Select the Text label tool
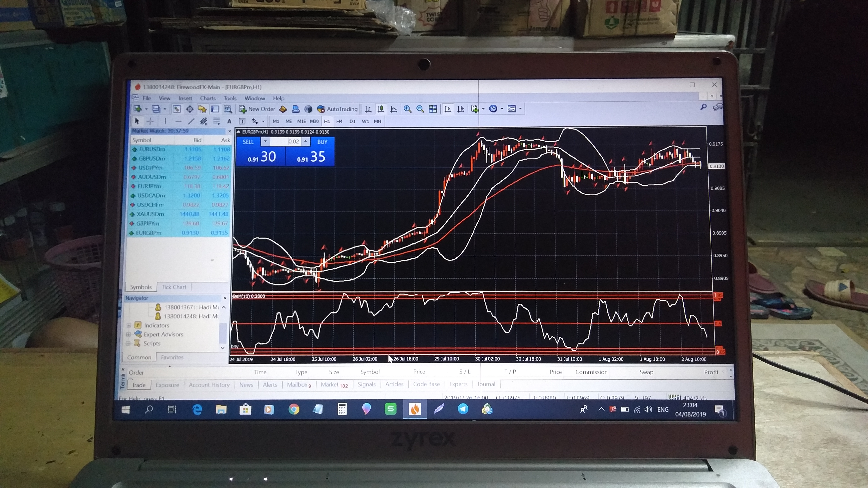 click(x=242, y=121)
